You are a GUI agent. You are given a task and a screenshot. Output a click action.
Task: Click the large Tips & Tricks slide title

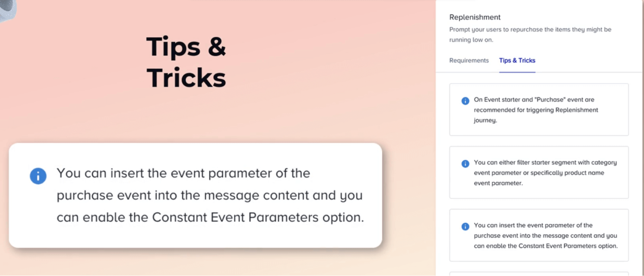(x=186, y=62)
